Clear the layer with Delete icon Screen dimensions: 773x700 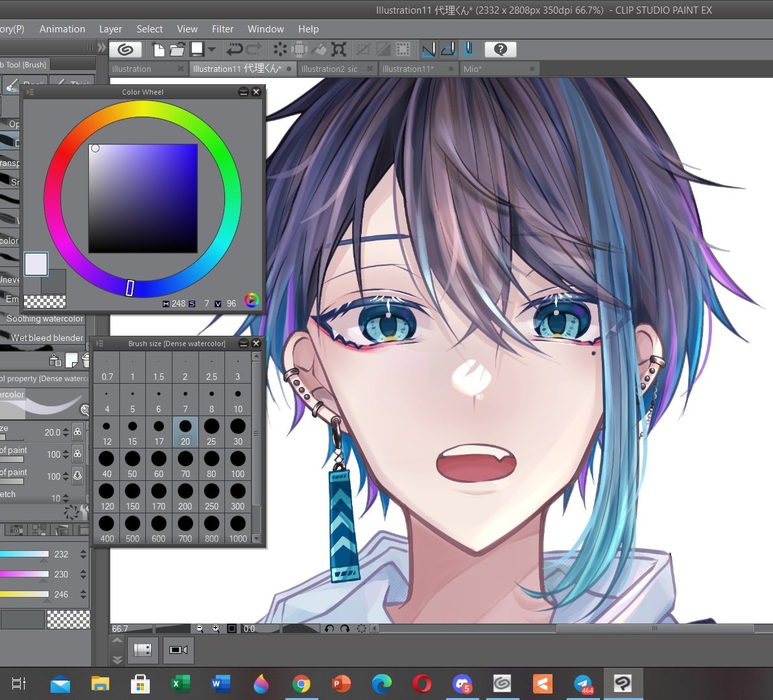280,49
